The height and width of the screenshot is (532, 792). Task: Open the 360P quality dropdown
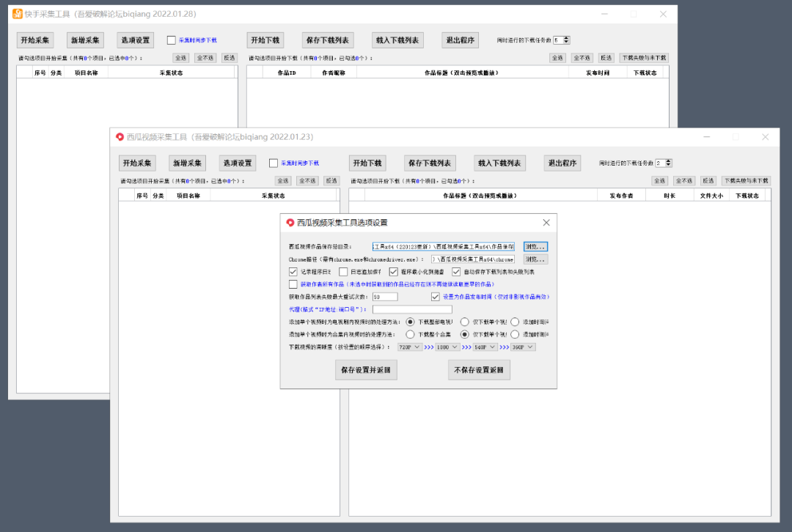point(523,347)
